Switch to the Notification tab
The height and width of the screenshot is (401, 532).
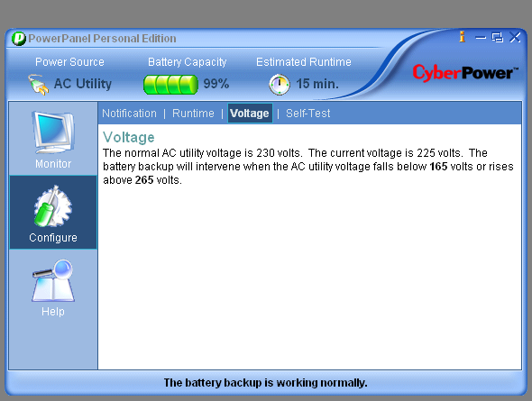(x=129, y=114)
